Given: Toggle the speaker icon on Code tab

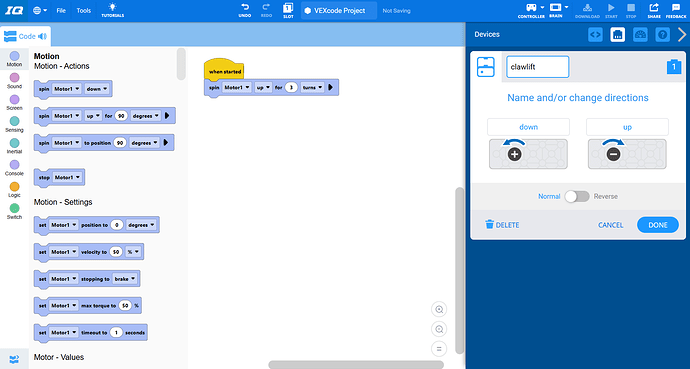Looking at the screenshot, I should coord(43,37).
